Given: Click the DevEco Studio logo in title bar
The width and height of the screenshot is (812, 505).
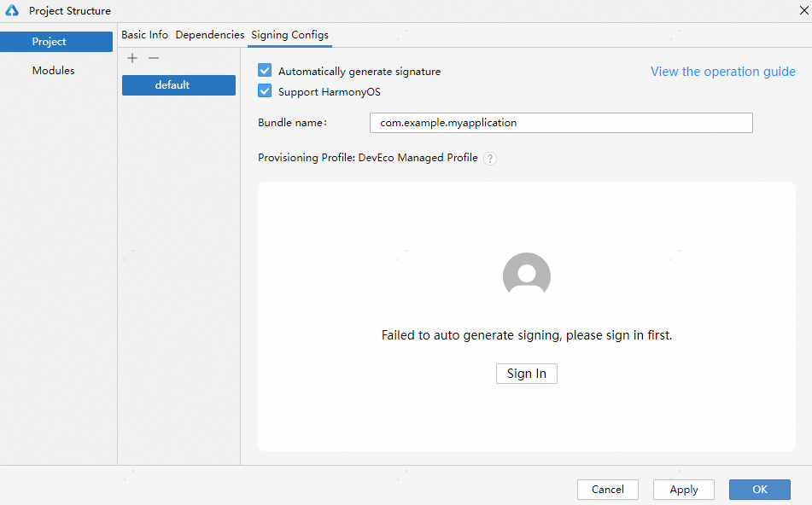Looking at the screenshot, I should point(12,11).
